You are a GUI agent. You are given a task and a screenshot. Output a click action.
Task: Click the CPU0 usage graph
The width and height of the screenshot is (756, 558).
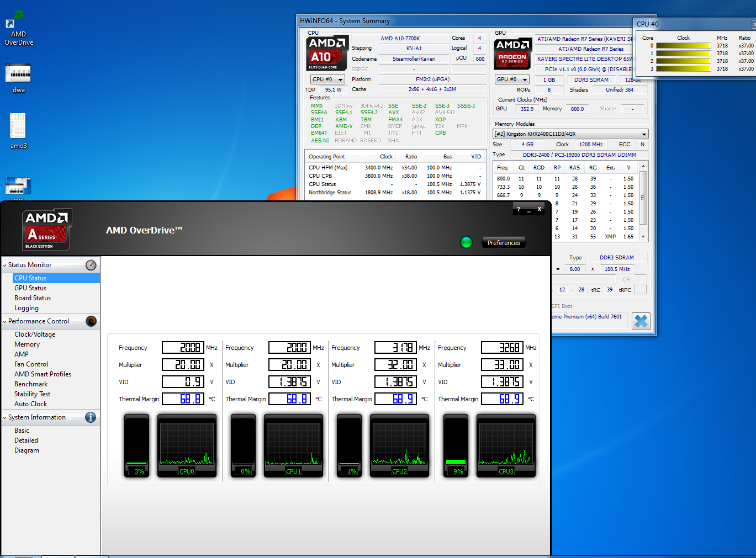(187, 446)
